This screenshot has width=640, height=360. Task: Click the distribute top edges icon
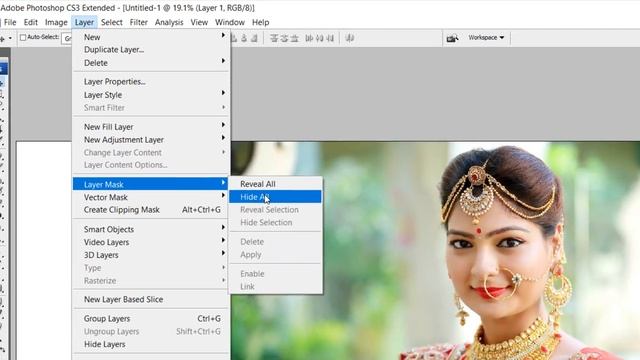(x=274, y=38)
